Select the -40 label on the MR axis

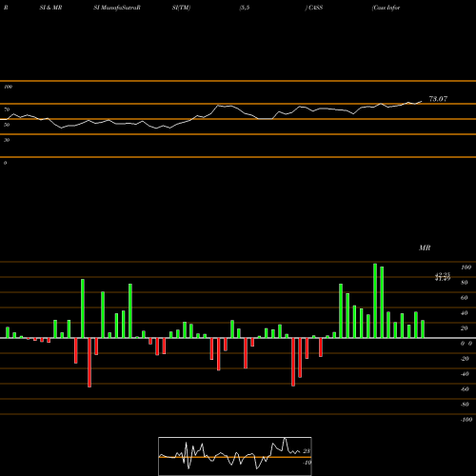click(465, 374)
